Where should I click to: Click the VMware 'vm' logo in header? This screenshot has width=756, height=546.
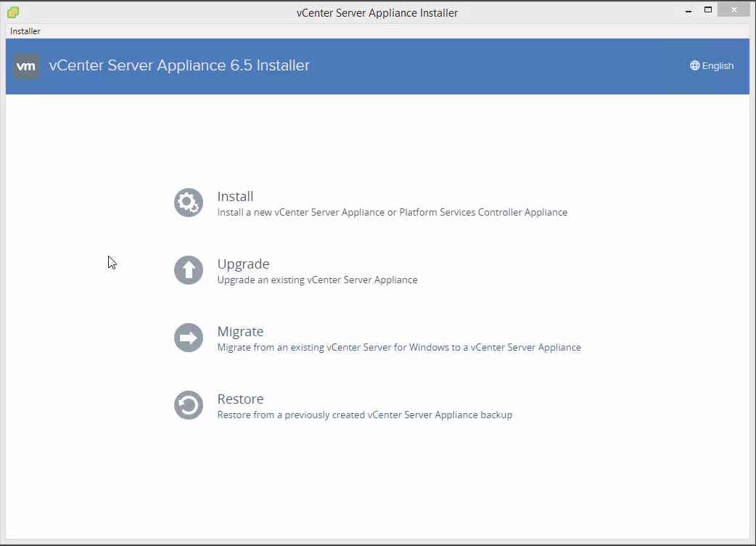26,66
